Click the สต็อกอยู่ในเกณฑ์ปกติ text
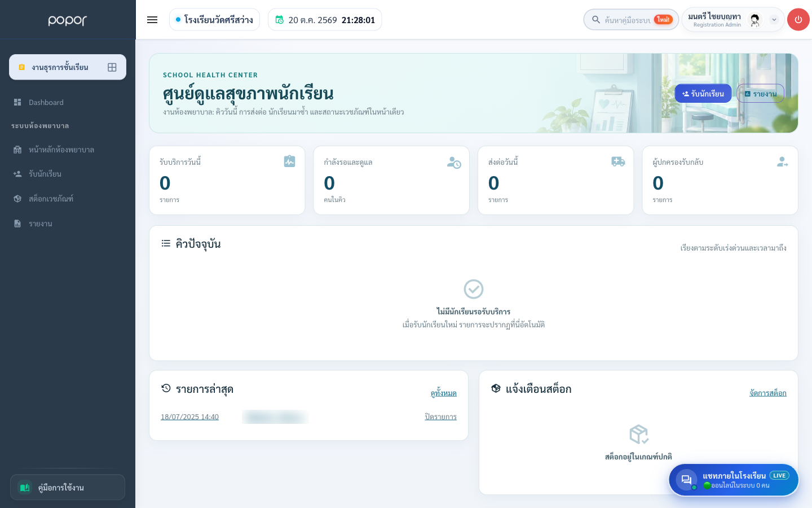This screenshot has height=508, width=812. point(638,457)
